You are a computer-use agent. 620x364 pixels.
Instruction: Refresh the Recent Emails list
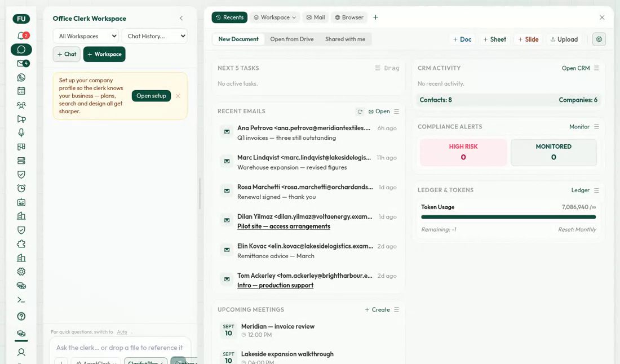[360, 112]
